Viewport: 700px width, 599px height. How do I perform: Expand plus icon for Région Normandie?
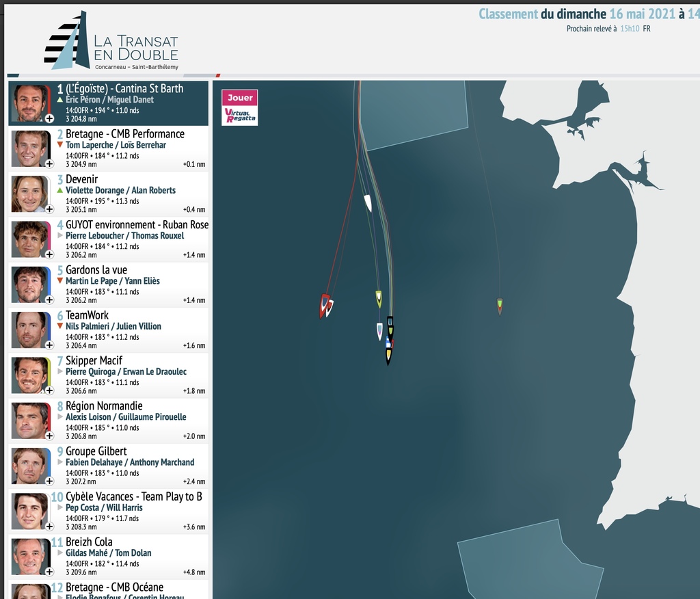[x=49, y=436]
